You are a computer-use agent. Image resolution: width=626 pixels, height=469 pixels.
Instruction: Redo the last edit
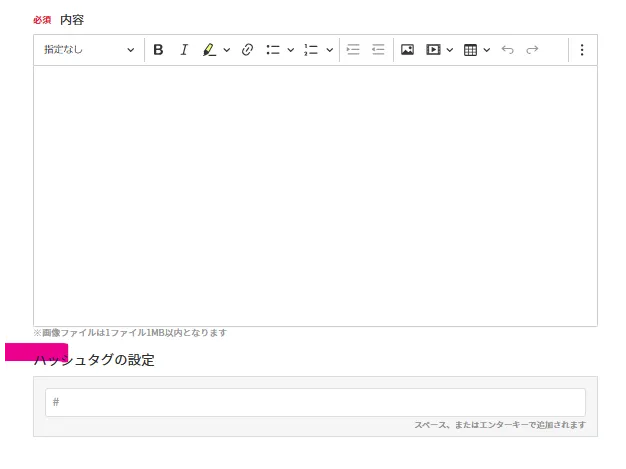(x=533, y=50)
